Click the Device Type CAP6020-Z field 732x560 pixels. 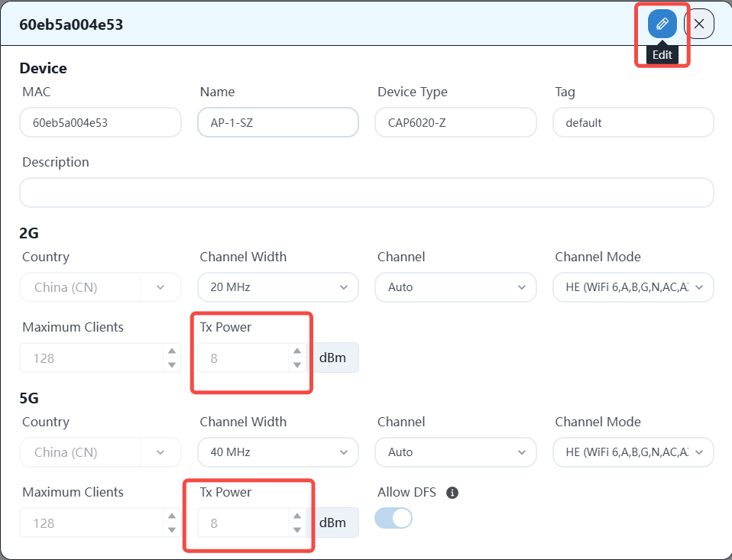coord(455,122)
